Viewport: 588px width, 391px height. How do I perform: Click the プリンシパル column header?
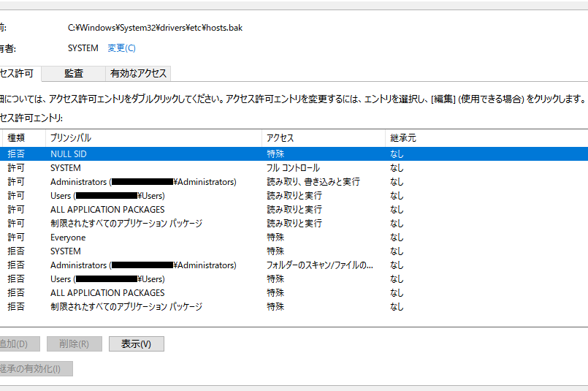click(71, 137)
